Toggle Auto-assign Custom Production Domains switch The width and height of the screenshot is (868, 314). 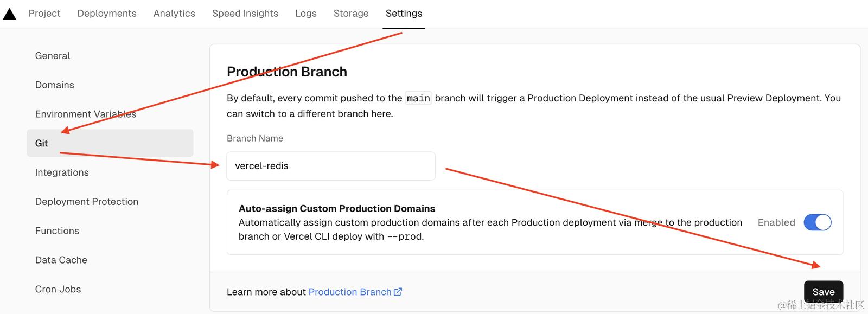(x=817, y=222)
